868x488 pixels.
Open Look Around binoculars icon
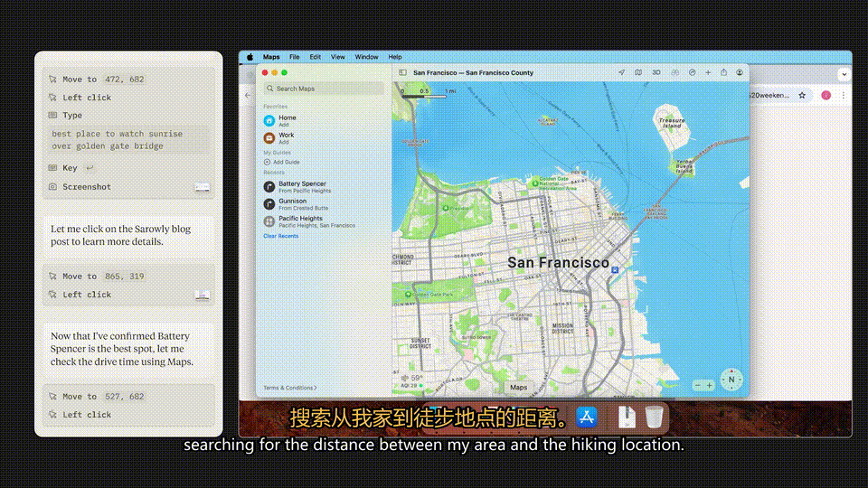[x=675, y=72]
